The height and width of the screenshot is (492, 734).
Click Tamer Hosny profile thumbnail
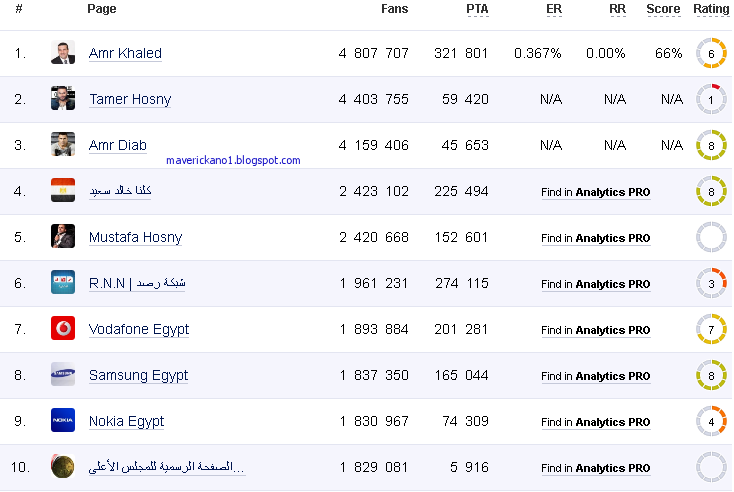coord(63,98)
